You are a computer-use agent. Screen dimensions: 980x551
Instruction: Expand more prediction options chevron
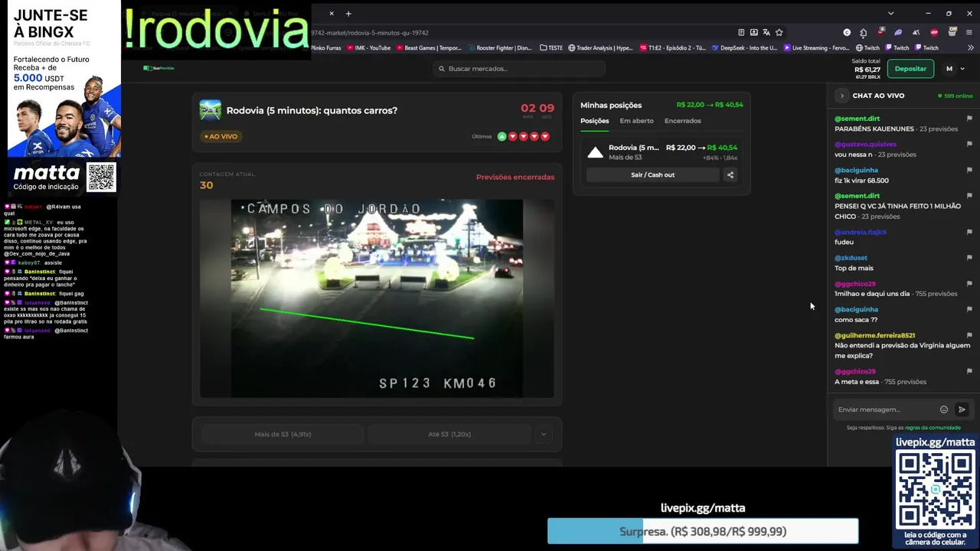click(544, 434)
